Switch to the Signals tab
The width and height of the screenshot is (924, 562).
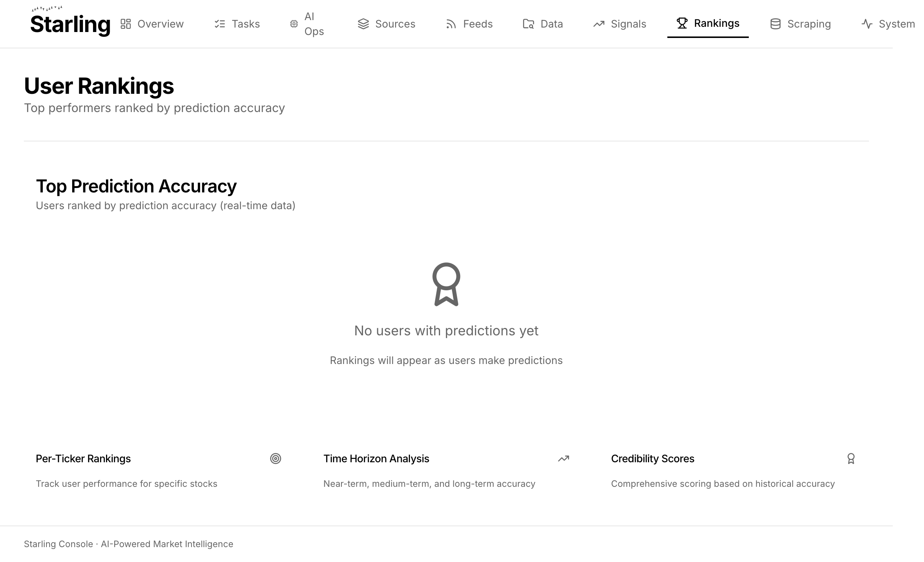[628, 24]
